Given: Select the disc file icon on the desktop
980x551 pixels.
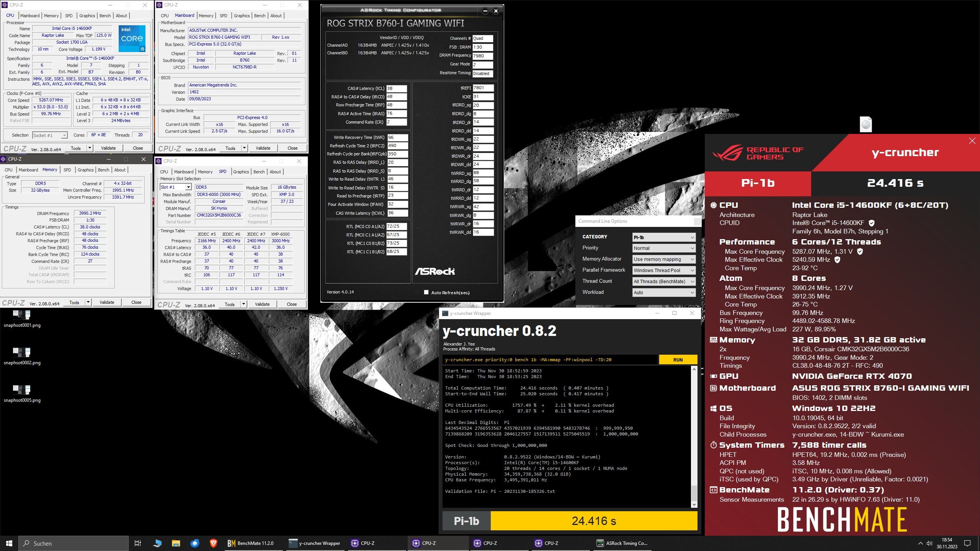Looking at the screenshot, I should click(x=866, y=124).
